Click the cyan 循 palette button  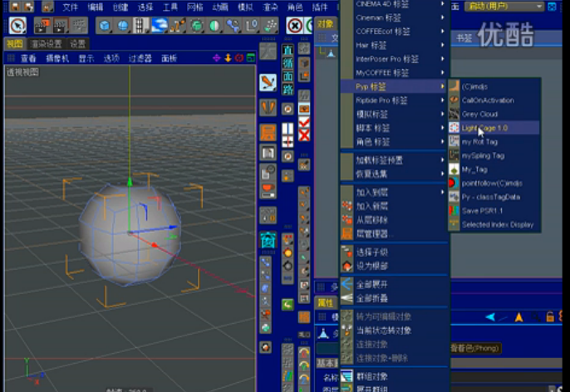287,63
